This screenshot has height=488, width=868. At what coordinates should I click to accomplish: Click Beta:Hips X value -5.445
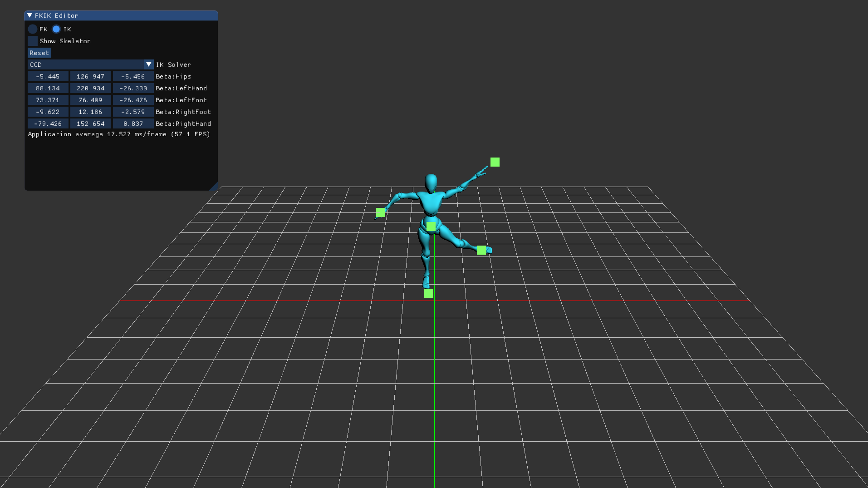pos(48,76)
